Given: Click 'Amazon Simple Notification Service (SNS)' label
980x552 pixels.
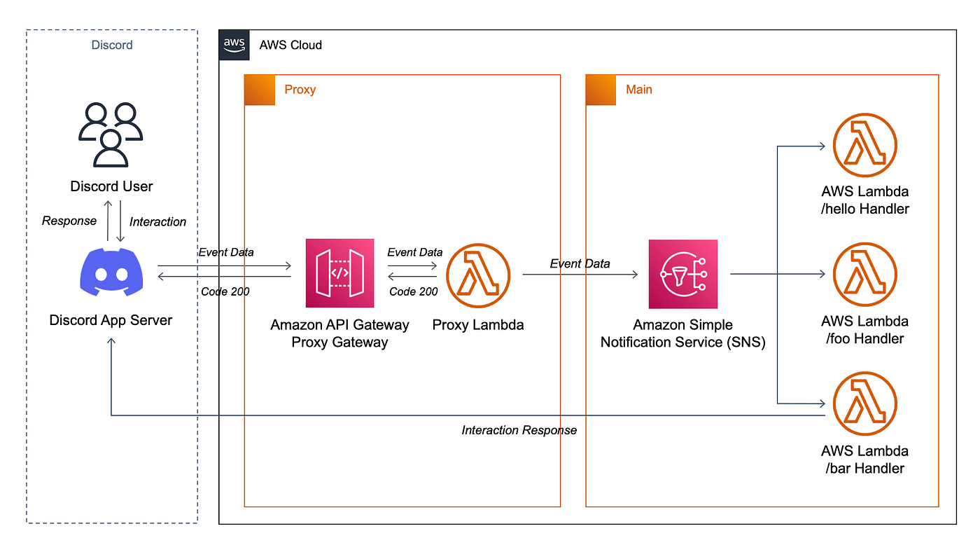Looking at the screenshot, I should pyautogui.click(x=683, y=333).
